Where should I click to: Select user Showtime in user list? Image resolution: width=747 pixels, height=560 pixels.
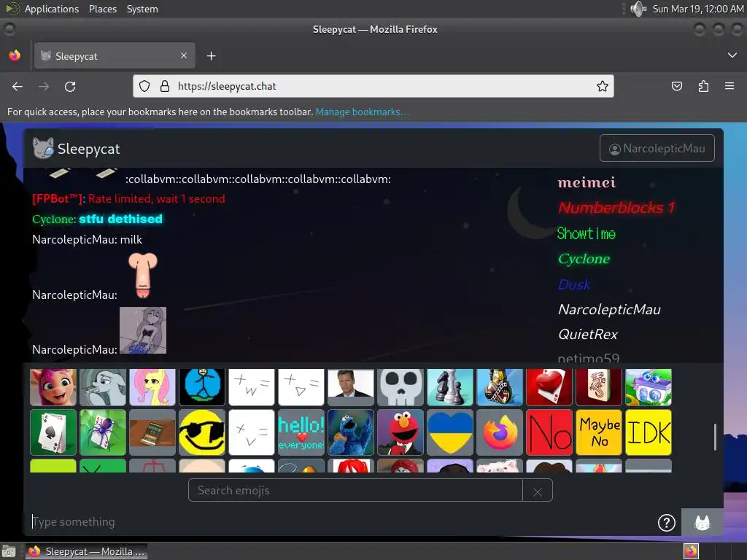coord(587,233)
